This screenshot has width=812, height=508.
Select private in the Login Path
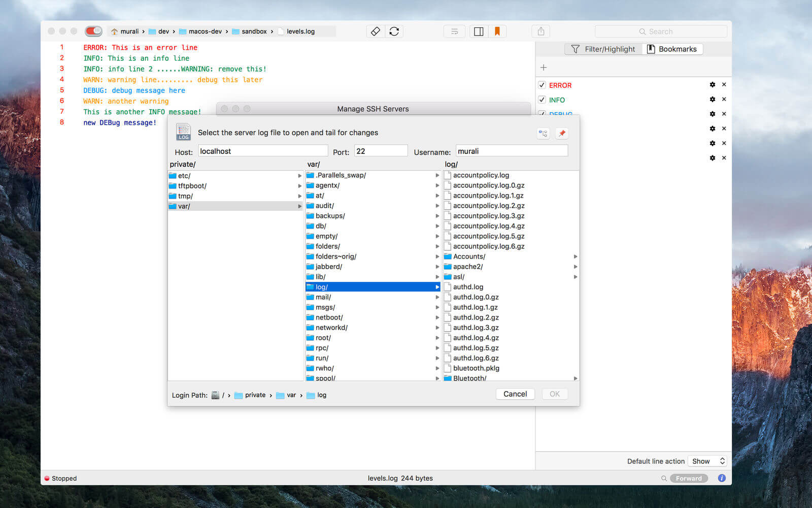coord(250,395)
